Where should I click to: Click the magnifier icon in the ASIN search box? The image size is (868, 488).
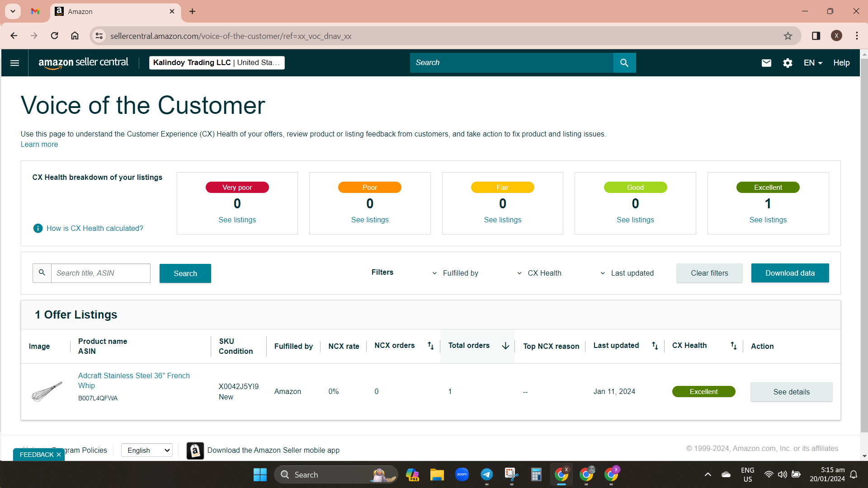[x=42, y=273]
